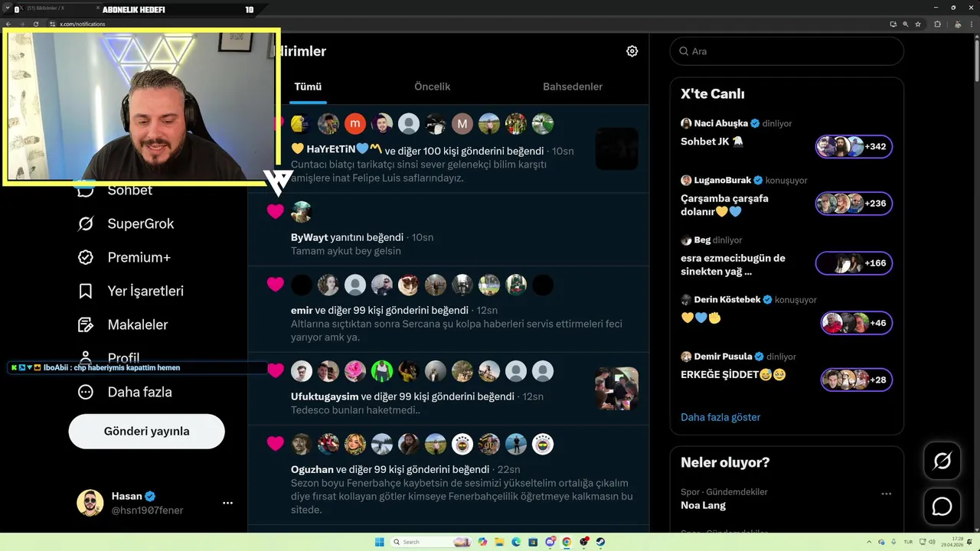980x551 pixels.
Task: Open Çarşamba çarşafa dolanır space
Action: (x=724, y=204)
